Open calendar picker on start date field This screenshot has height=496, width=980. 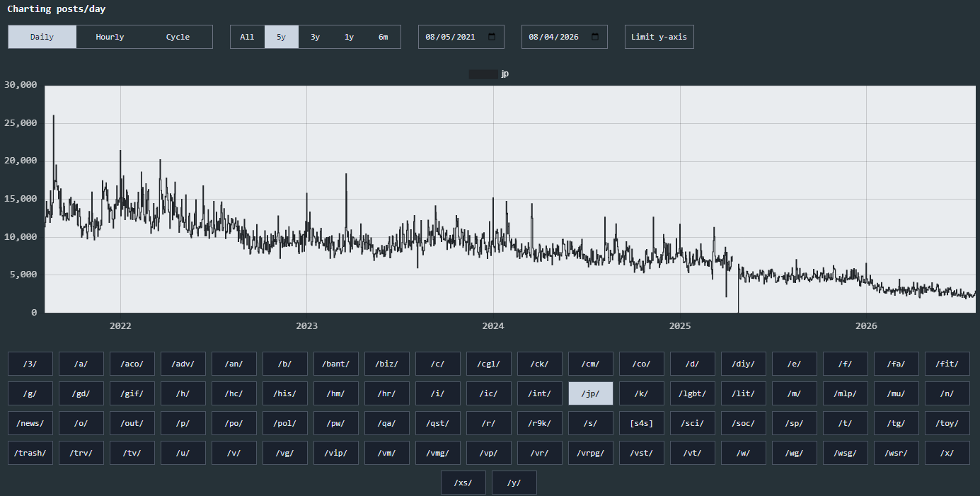click(492, 37)
